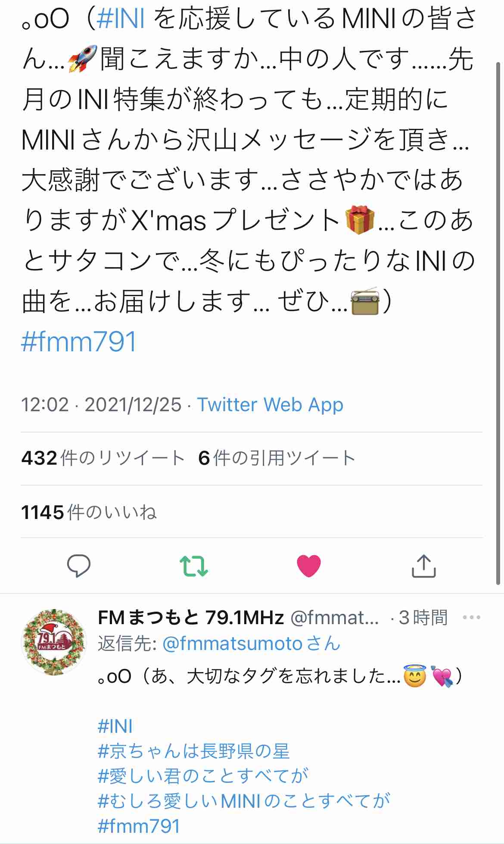Open the #むしろ愛しいMINIのことすべてが hashtag
Image resolution: width=504 pixels, height=844 pixels.
[x=244, y=801]
